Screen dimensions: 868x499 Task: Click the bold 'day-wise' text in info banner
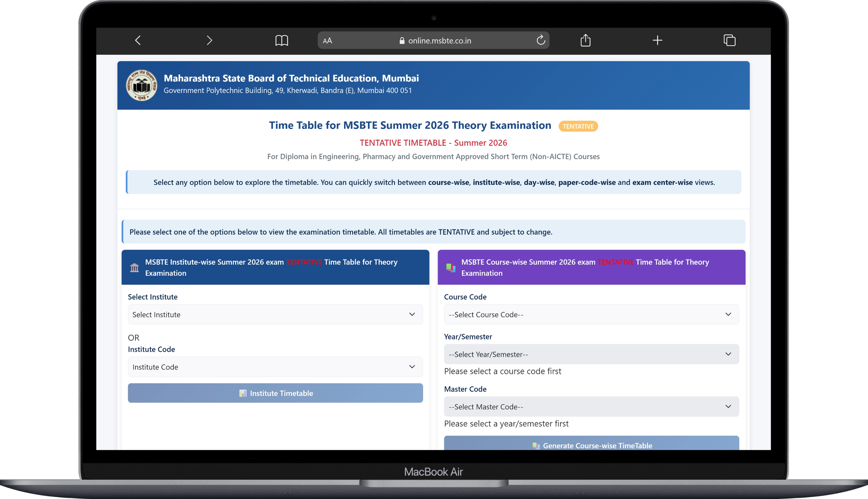pyautogui.click(x=539, y=182)
